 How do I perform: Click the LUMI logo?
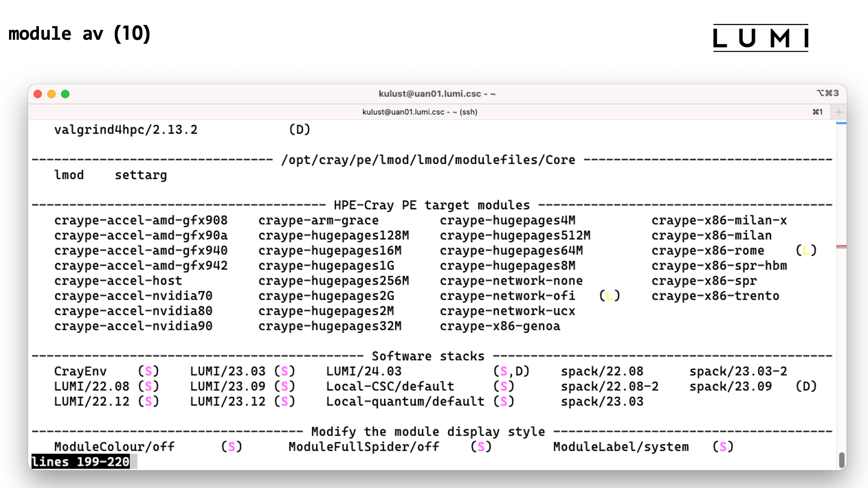[x=760, y=38]
